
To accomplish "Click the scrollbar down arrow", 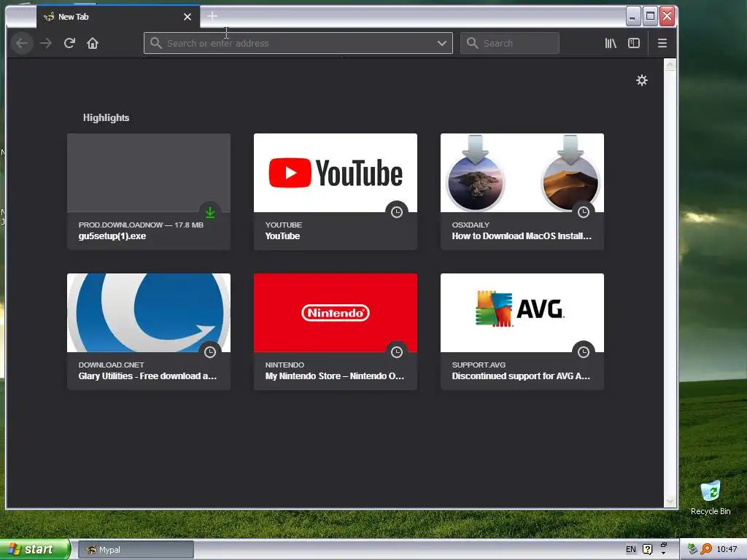I will 670,502.
